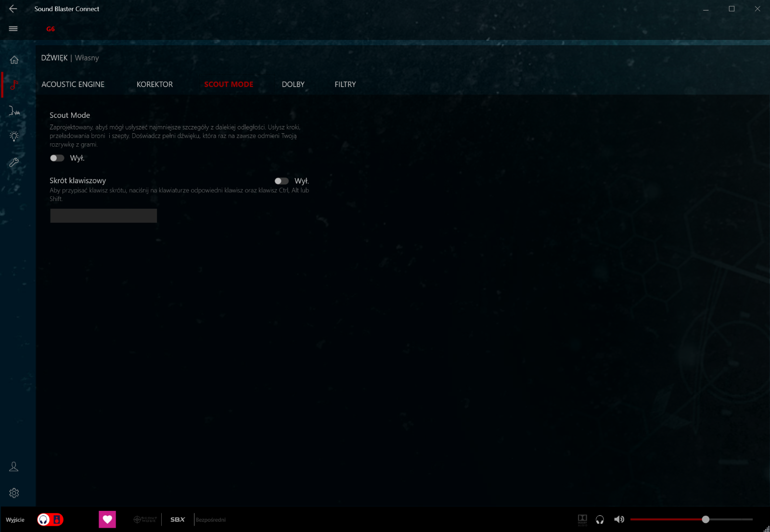Mute sound with the speaker icon

tap(619, 519)
